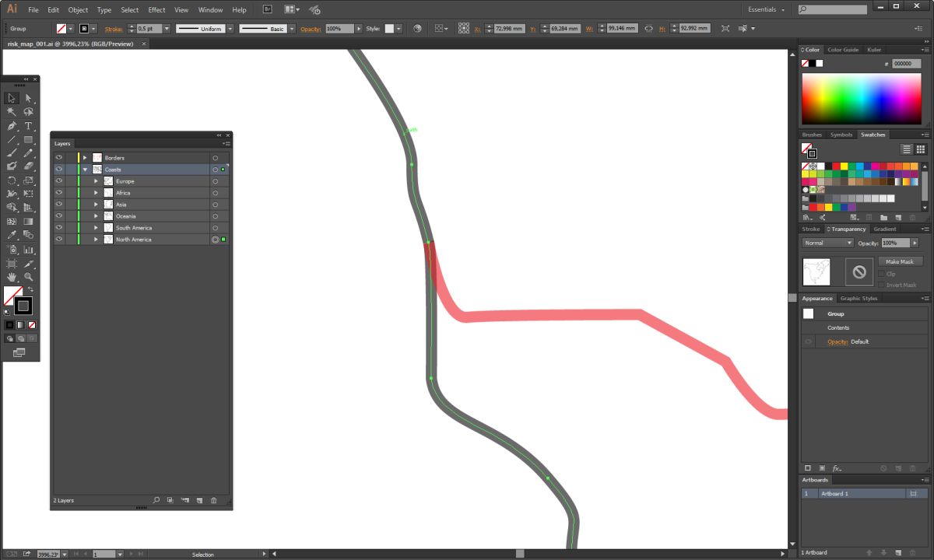Image resolution: width=934 pixels, height=560 pixels.
Task: Hide the Africa sublayer
Action: [x=58, y=193]
